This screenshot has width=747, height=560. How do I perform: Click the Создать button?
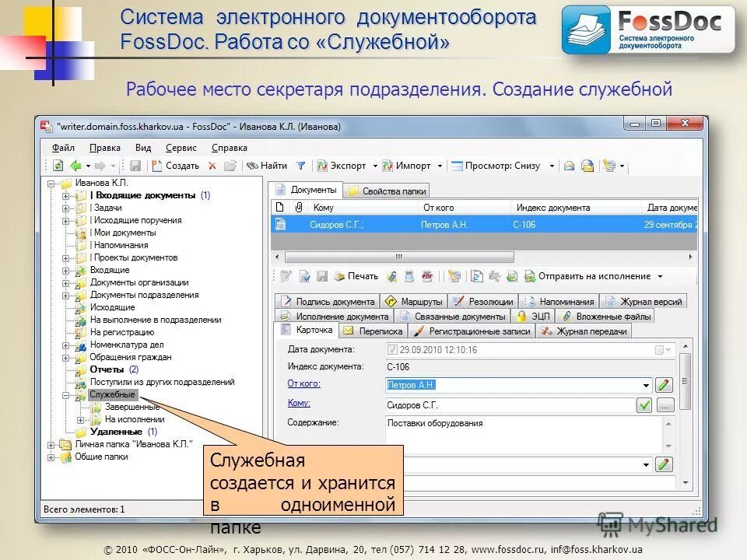coord(175,166)
